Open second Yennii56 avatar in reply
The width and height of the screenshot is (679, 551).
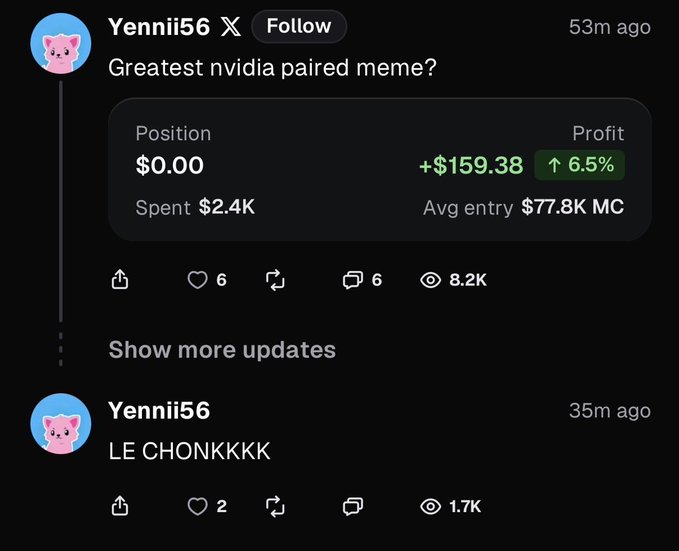61,424
